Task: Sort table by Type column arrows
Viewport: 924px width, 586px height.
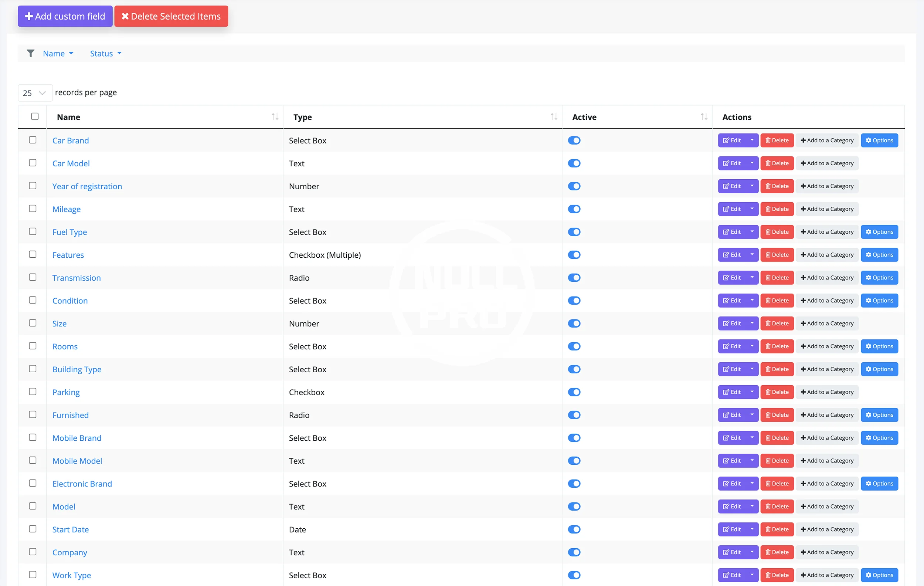Action: point(553,117)
